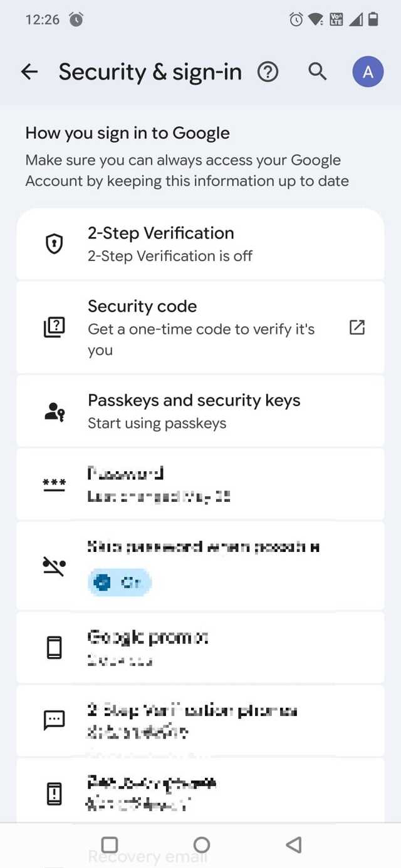
Task: Open Security code one-time code option
Action: pyautogui.click(x=200, y=327)
